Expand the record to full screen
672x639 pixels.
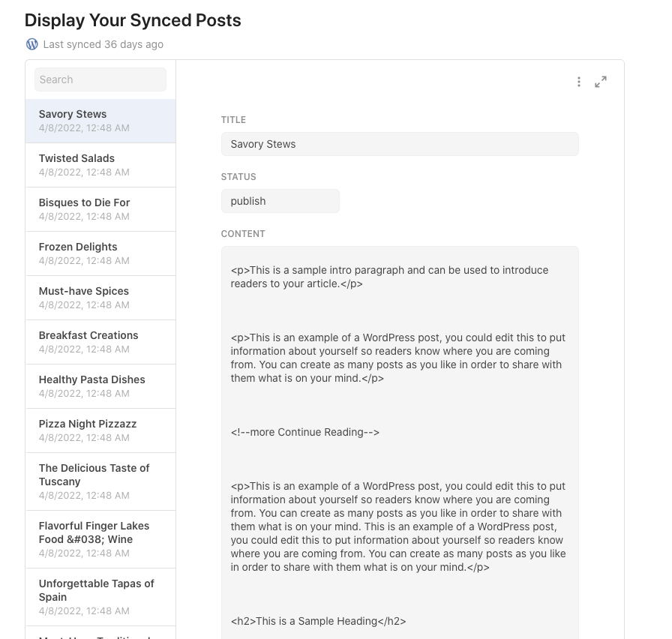pos(601,82)
